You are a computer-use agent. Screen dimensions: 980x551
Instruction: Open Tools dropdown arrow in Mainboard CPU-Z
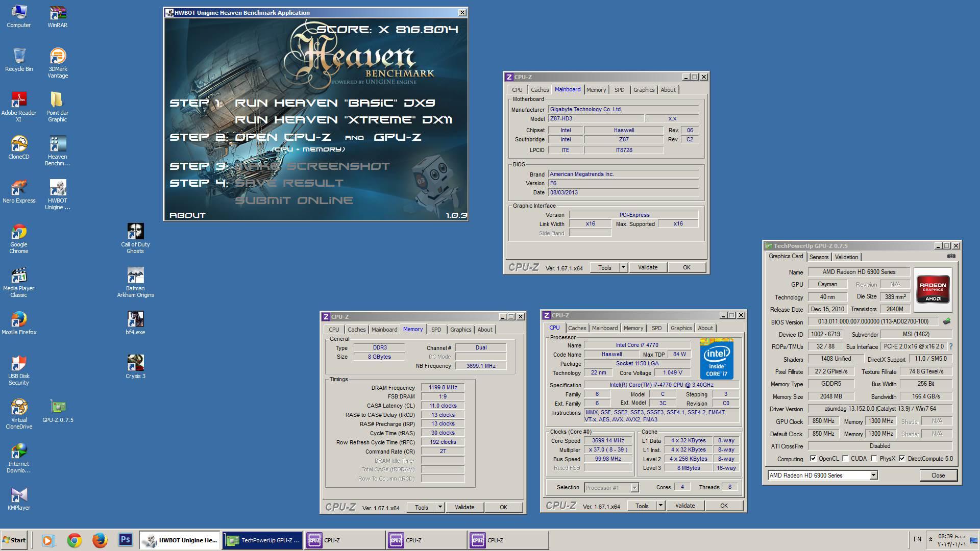point(623,267)
